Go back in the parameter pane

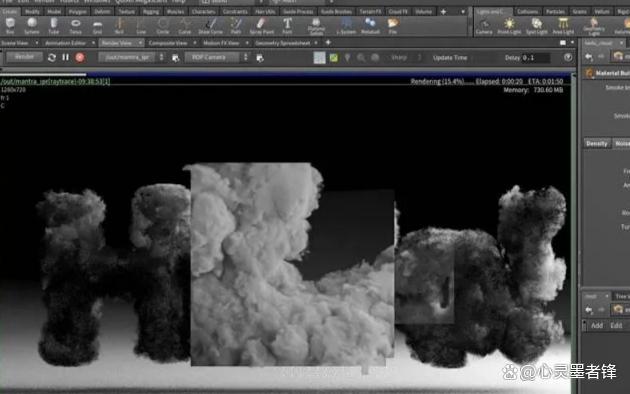(x=589, y=57)
